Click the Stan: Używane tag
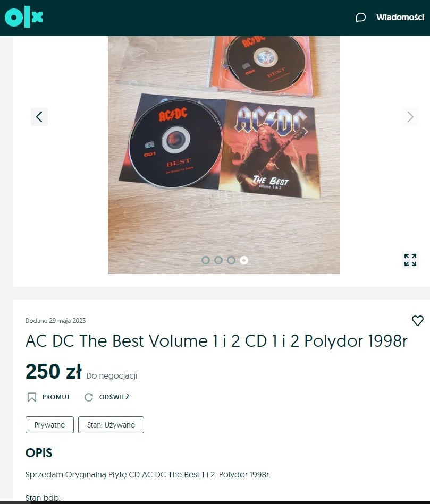This screenshot has height=504, width=430. [x=111, y=425]
